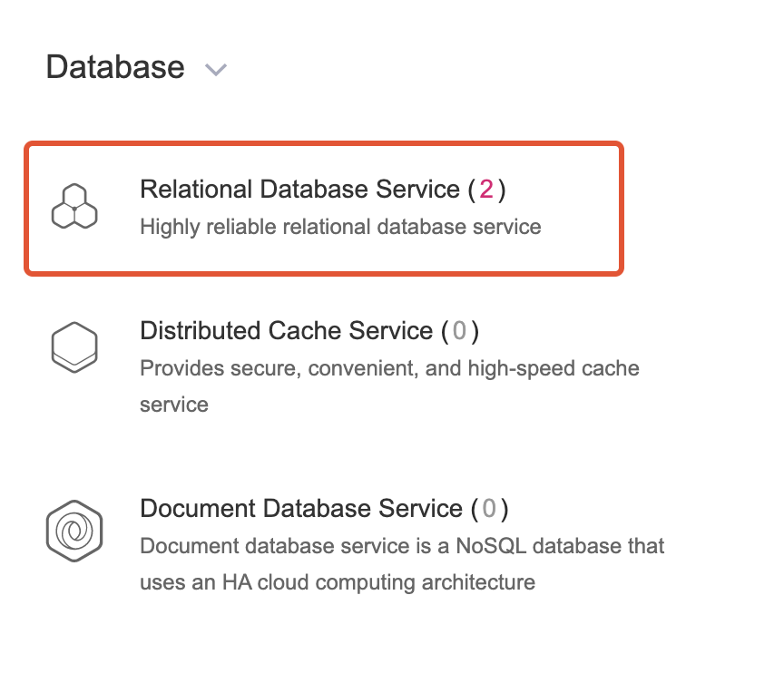Click the Document Database Service entry row
Screen dimensions: 784x673
(355, 545)
